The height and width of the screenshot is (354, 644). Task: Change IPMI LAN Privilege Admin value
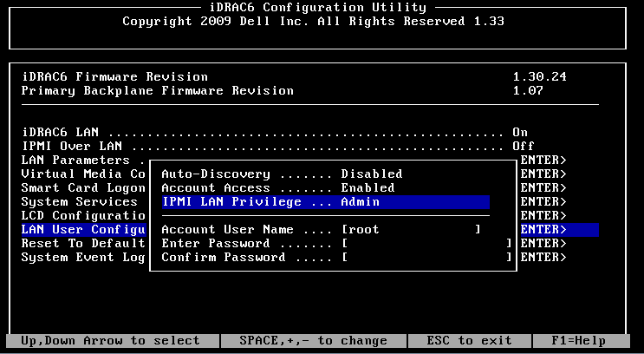click(x=361, y=202)
